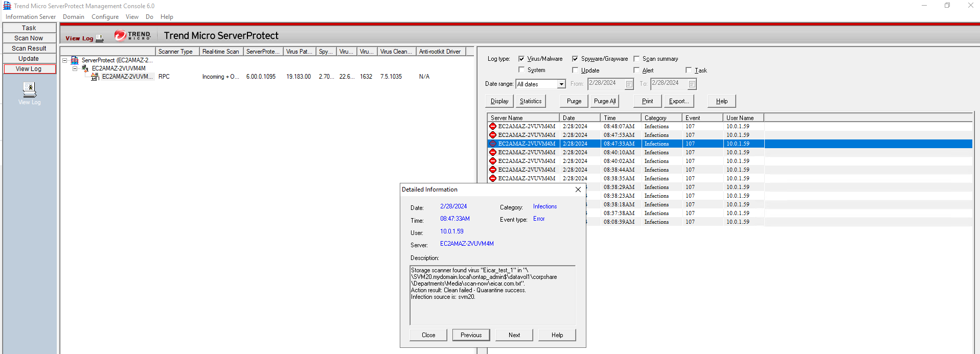Toggle the Virus/Malware log type checkbox
Viewport: 980px width, 354px height.
click(521, 59)
